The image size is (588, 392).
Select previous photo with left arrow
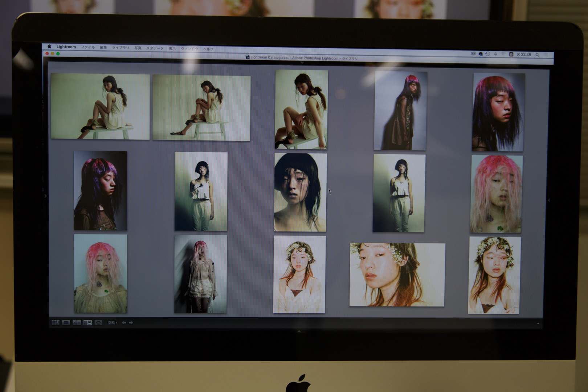tap(124, 322)
